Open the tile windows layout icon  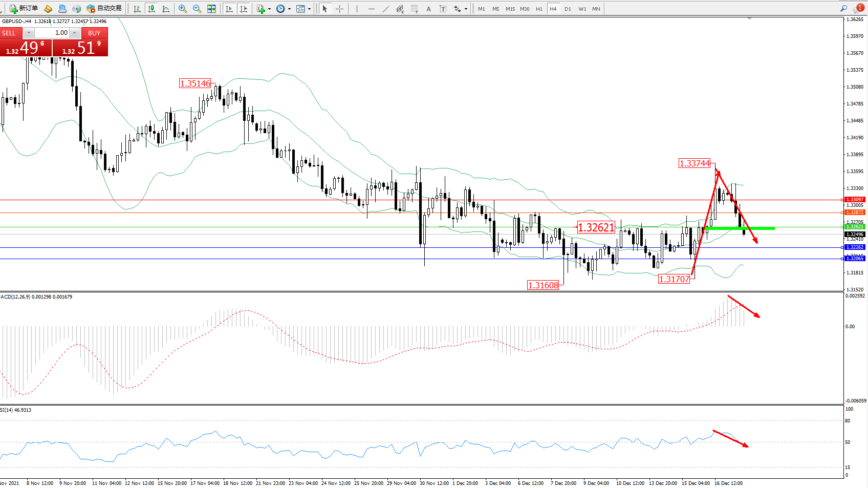pyautogui.click(x=211, y=9)
